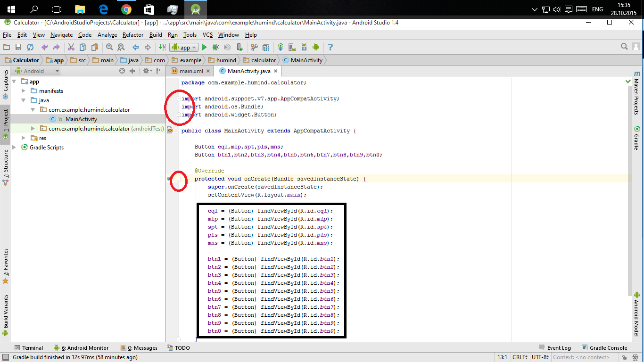644x362 pixels.
Task: Click the Undo arrow icon
Action: [45, 47]
